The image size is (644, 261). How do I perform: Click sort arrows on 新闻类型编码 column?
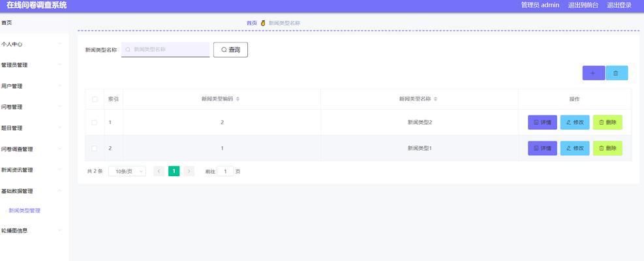tap(238, 99)
